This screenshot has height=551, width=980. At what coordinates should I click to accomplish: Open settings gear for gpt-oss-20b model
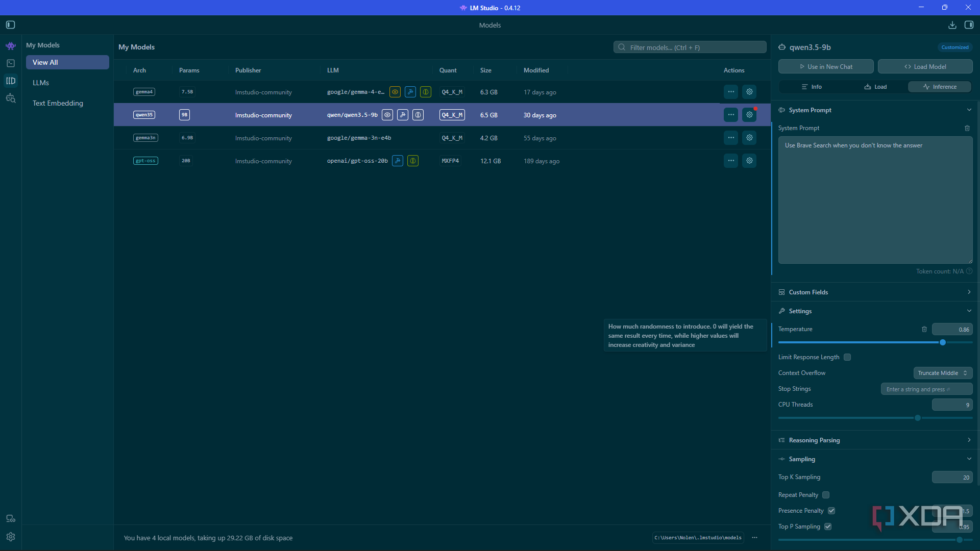749,161
